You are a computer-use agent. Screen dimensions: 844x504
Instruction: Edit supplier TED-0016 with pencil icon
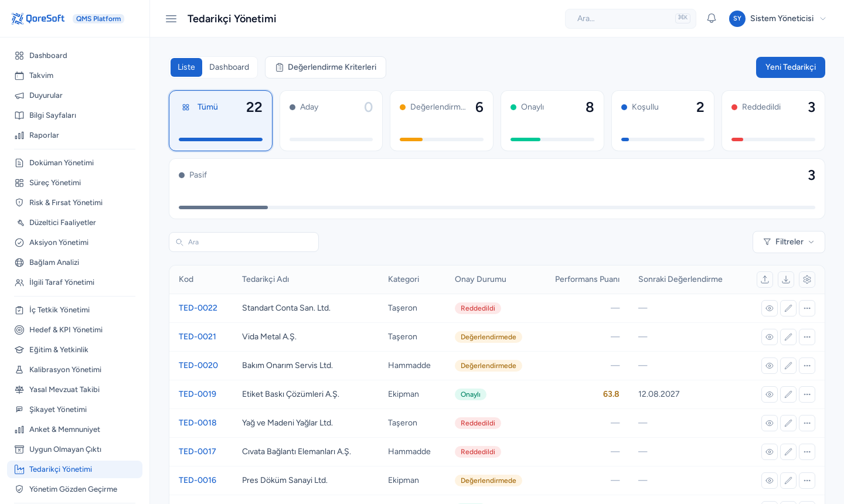click(788, 481)
